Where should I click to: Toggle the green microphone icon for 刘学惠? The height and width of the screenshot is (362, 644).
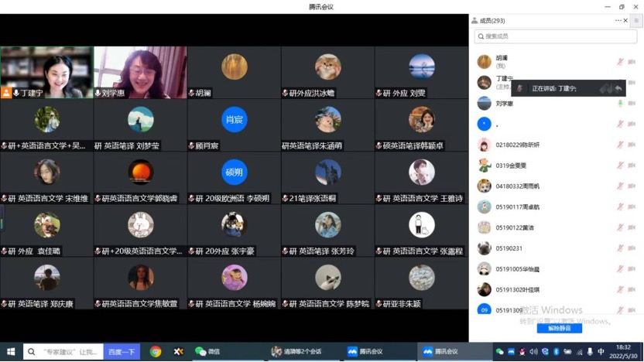tap(620, 104)
